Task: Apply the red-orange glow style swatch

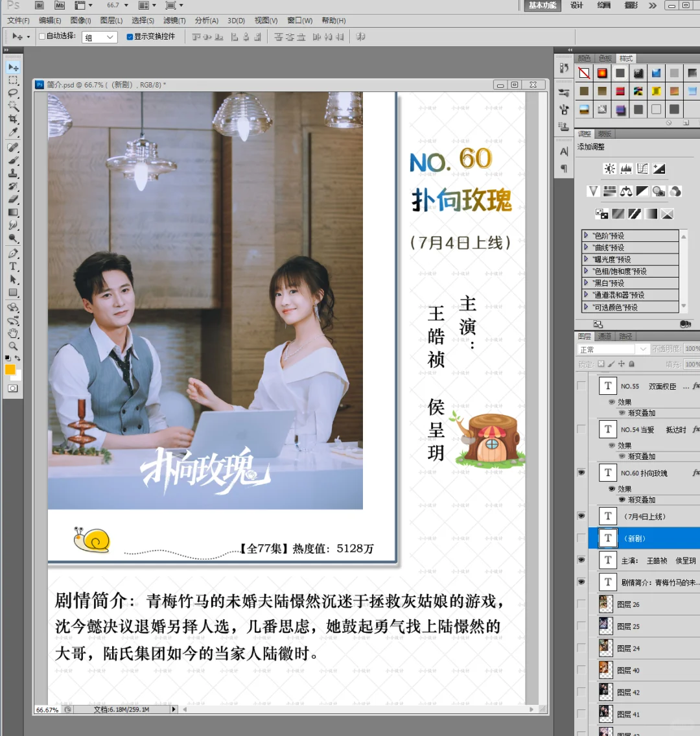Action: (602, 73)
